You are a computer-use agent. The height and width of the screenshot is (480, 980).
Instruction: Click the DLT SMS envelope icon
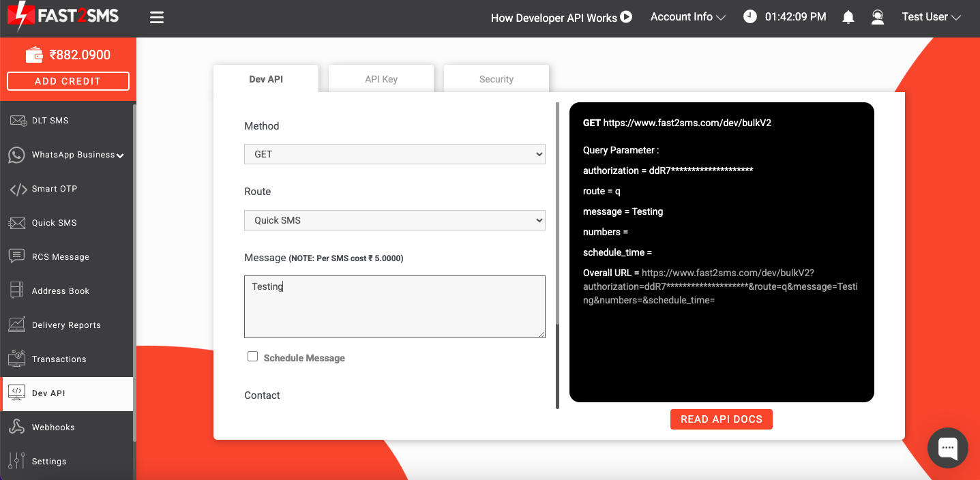point(18,121)
